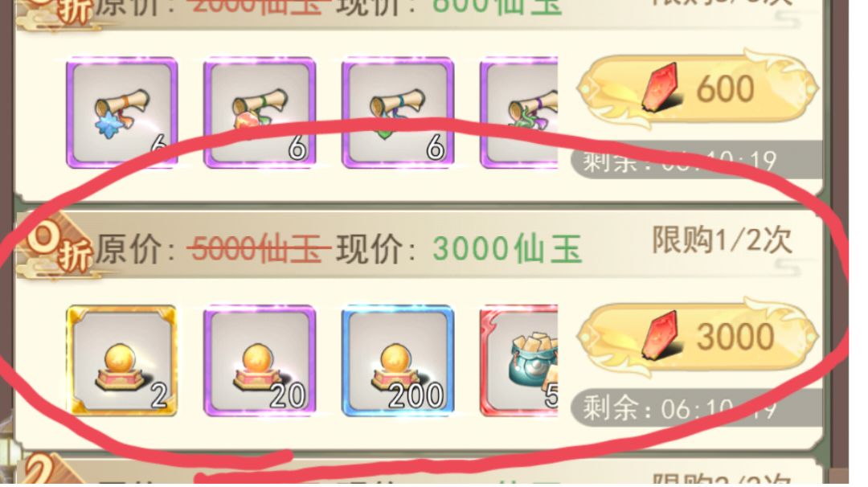
Task: Buy the bundle for 600 jade
Action: (x=698, y=88)
